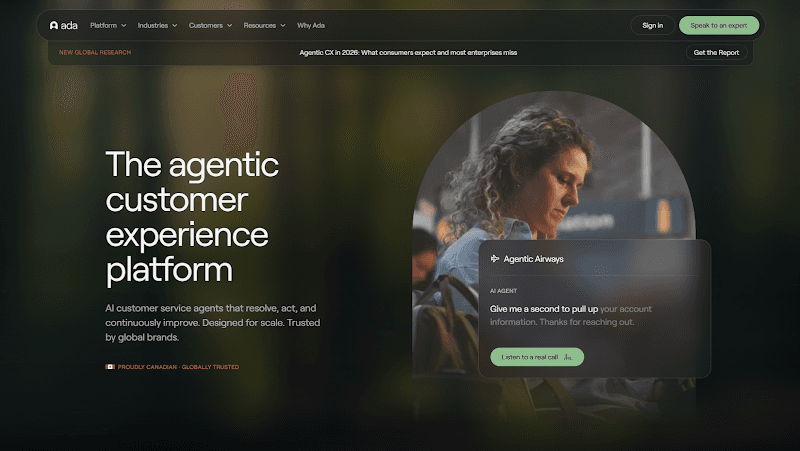Click the Ada logo in the navbar

63,26
